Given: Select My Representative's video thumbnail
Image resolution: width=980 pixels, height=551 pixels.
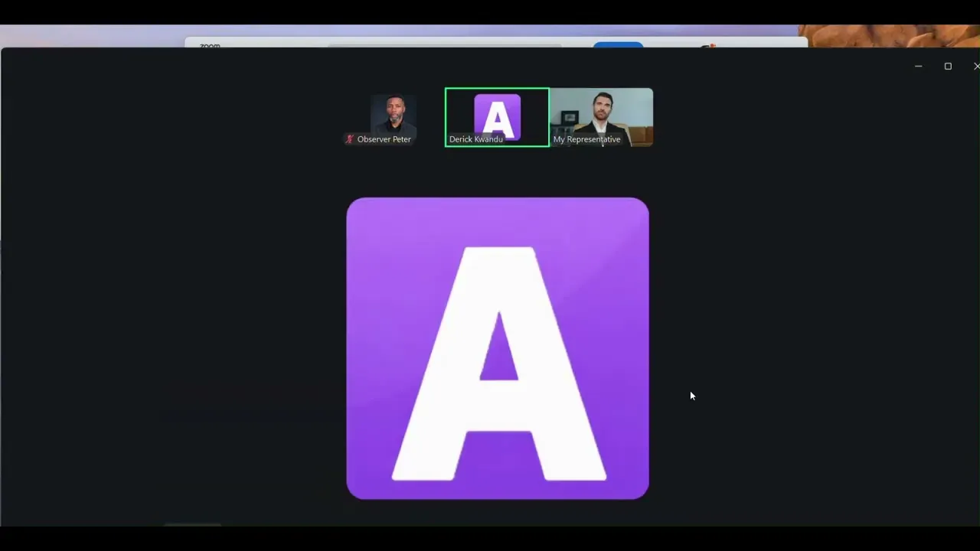Looking at the screenshot, I should (x=602, y=117).
